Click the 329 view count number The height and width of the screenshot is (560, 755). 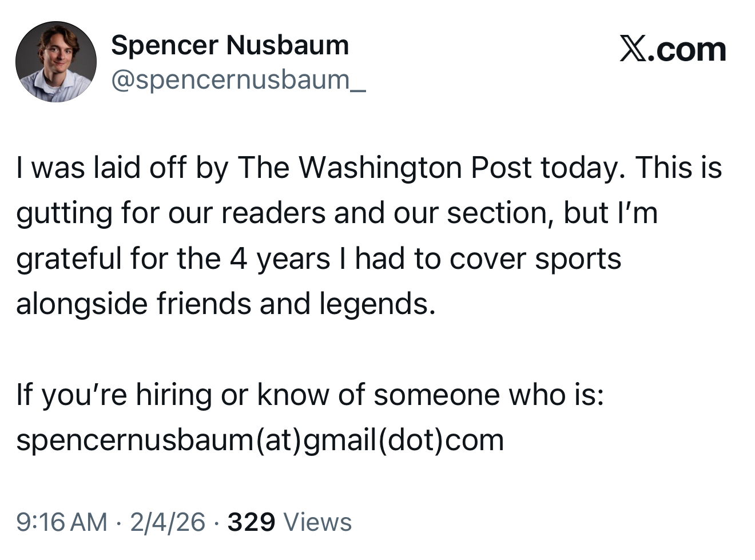click(x=251, y=522)
